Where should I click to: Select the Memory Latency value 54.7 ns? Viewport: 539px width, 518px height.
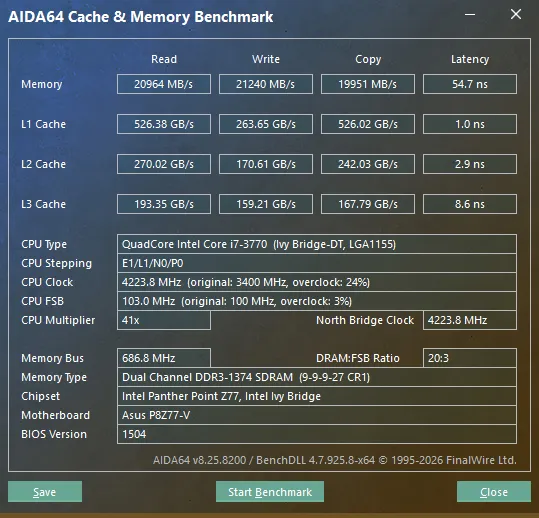[x=470, y=84]
